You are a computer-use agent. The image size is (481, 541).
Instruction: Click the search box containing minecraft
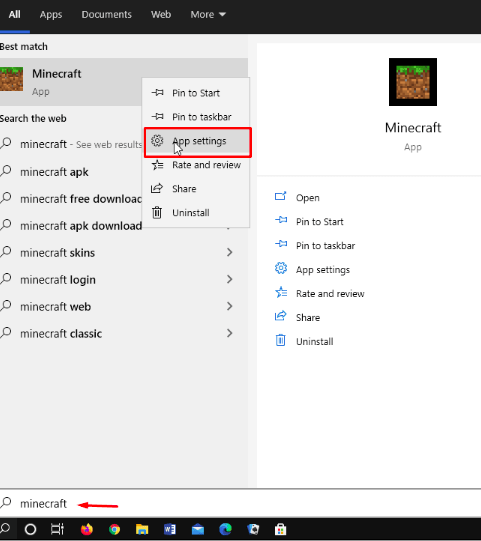click(x=240, y=503)
